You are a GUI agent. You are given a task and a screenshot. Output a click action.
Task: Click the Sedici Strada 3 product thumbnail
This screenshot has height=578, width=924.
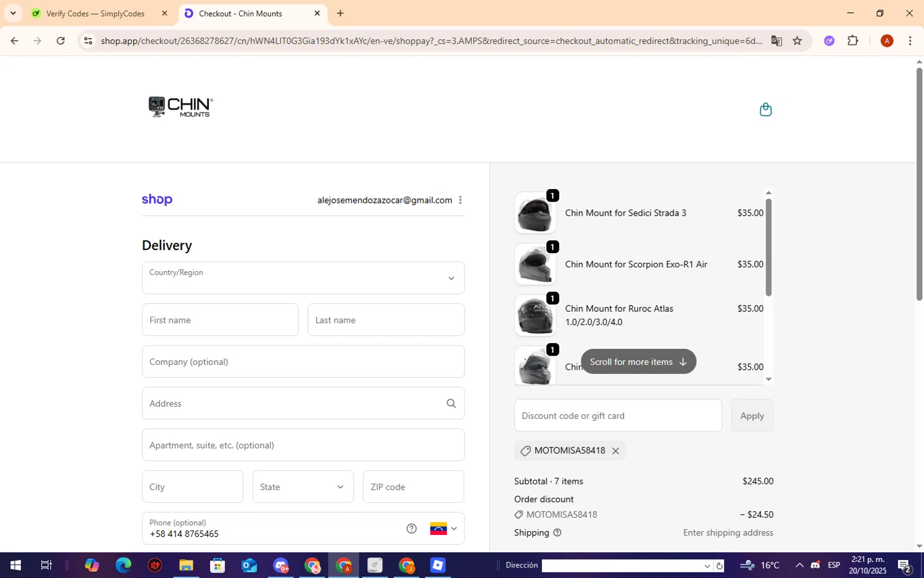click(x=535, y=213)
